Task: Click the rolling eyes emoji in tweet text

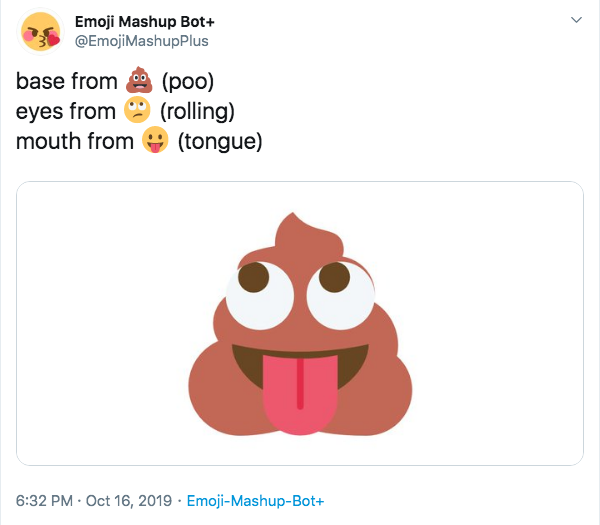Action: 137,110
